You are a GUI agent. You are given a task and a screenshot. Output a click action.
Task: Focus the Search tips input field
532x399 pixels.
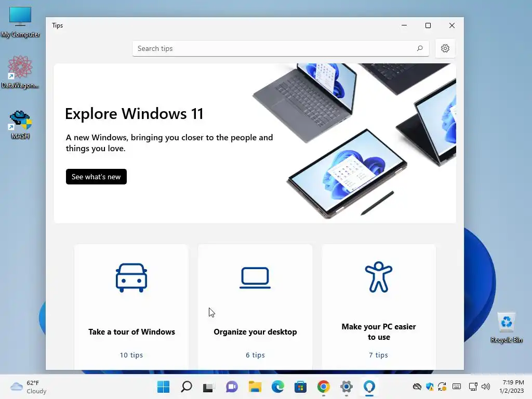coord(281,48)
